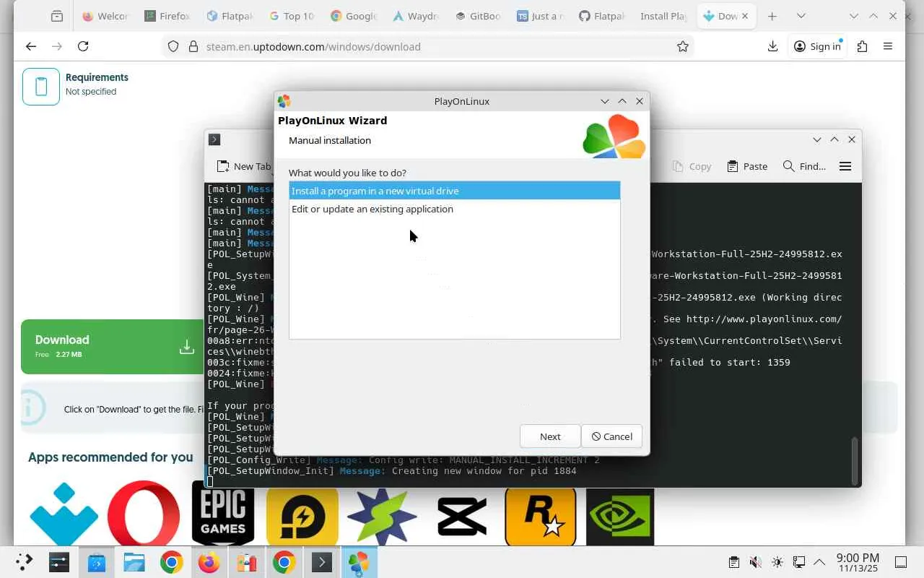Open the clipboard tray icon

734,562
